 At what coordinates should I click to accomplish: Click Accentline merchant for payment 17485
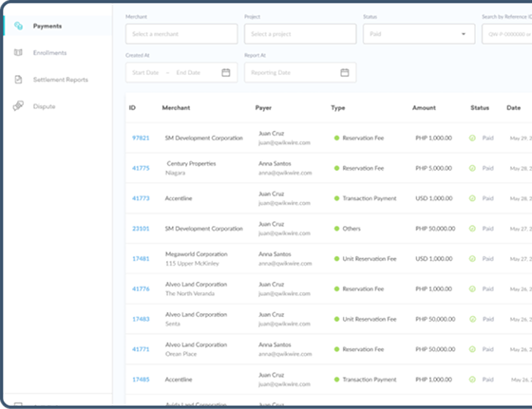coord(179,380)
